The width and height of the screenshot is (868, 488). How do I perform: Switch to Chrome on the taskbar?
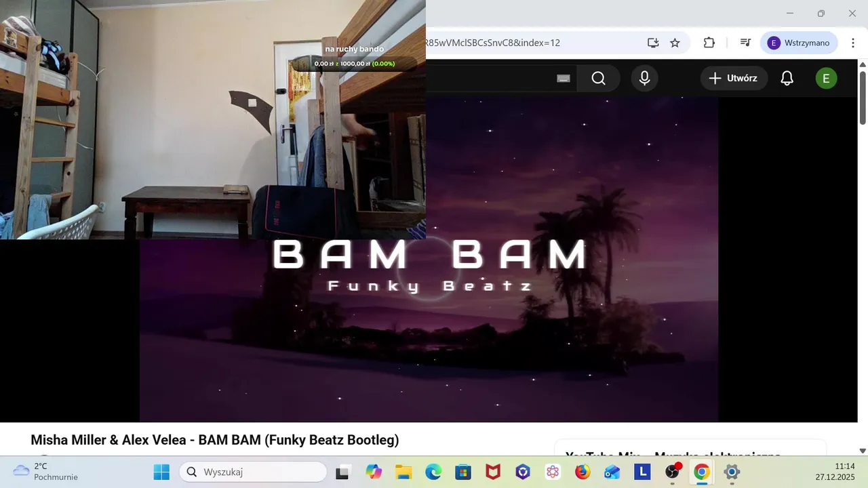702,472
